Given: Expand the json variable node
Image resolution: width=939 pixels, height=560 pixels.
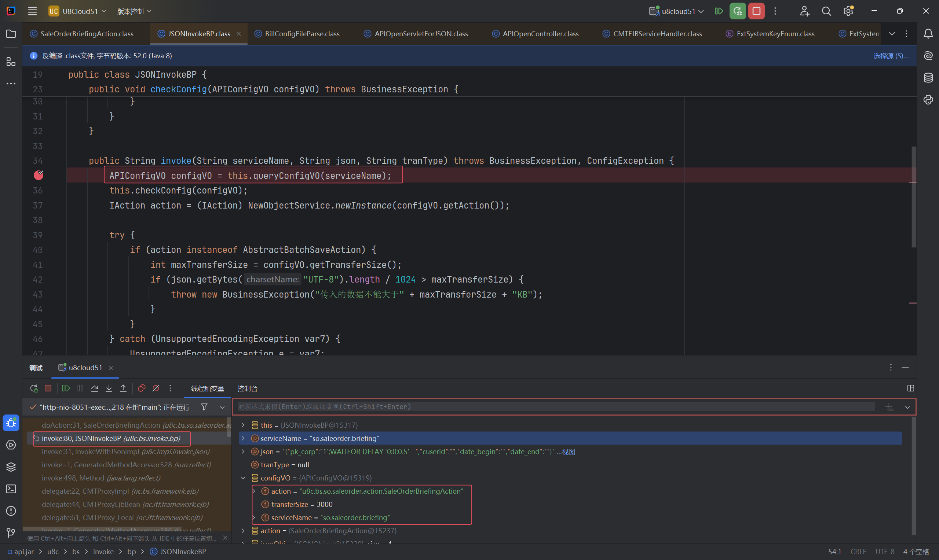Looking at the screenshot, I should point(243,451).
